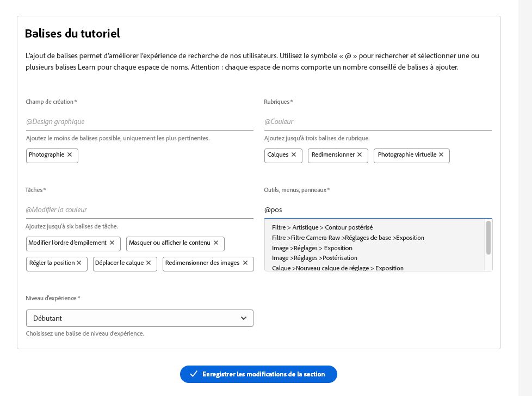Viewport: 532px width, 396px height.
Task: Choose Nouveau calque de réglage Exposition suggestion
Action: tap(337, 268)
